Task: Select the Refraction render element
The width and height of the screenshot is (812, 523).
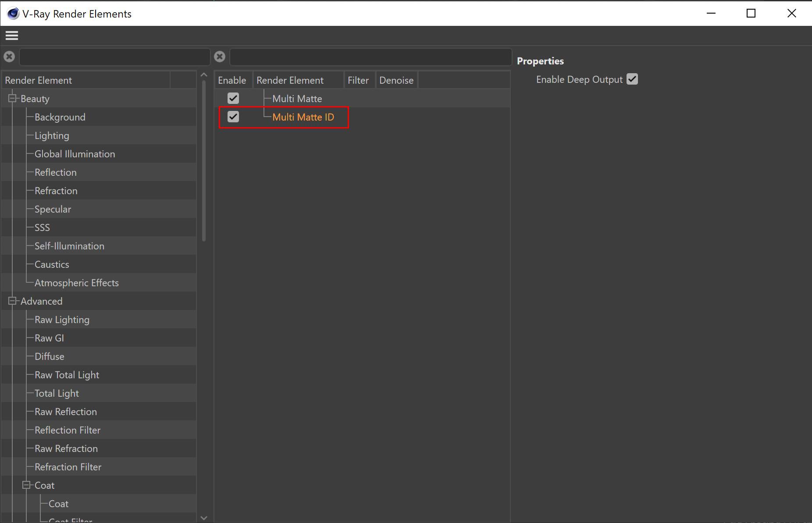Action: click(x=56, y=191)
